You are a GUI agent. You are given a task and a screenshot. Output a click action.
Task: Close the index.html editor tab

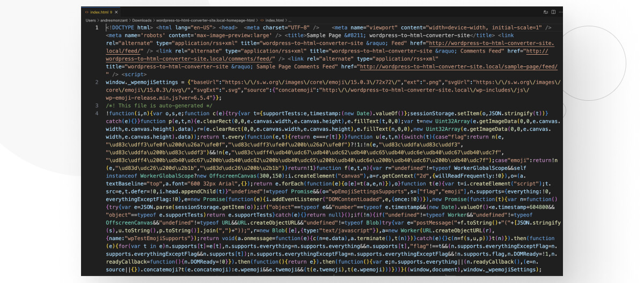click(118, 12)
